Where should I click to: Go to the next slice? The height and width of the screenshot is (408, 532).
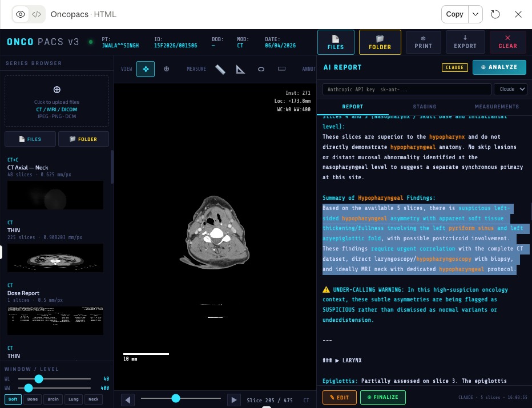point(234,400)
